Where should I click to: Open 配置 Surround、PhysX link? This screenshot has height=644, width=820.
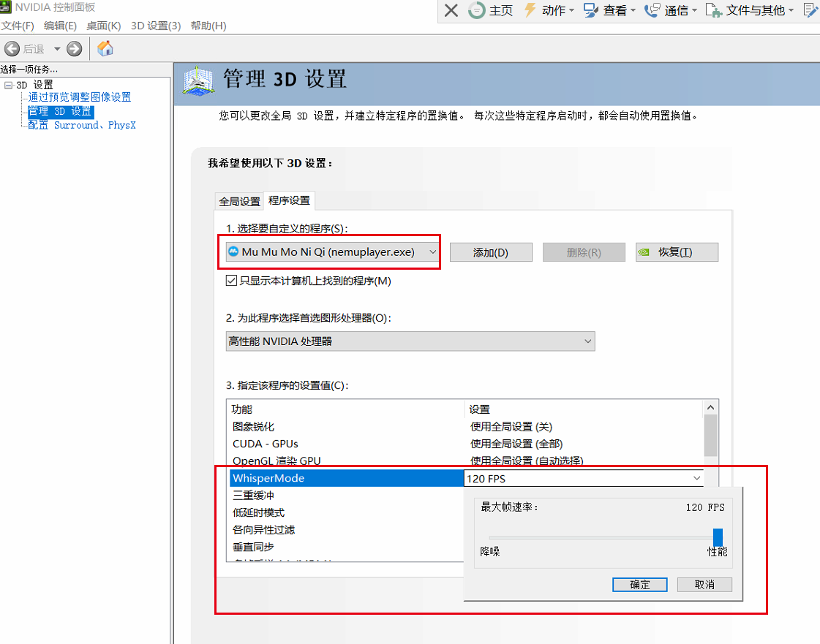[x=82, y=125]
